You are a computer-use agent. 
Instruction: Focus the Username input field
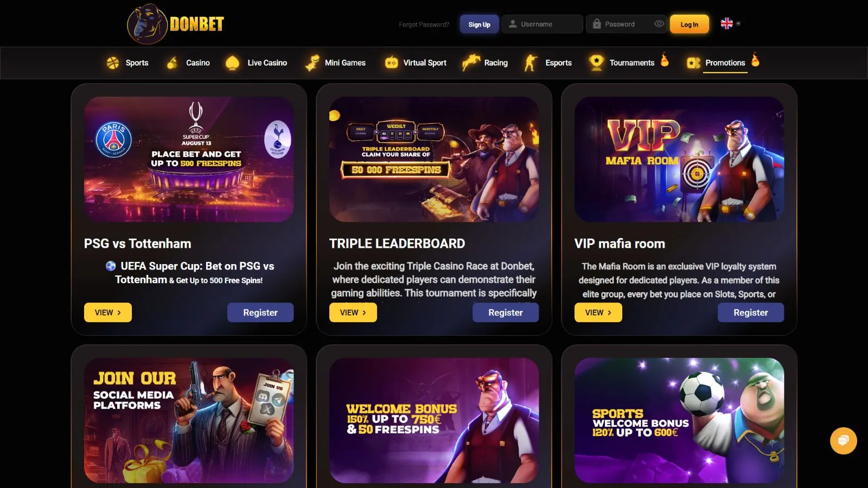(x=542, y=24)
